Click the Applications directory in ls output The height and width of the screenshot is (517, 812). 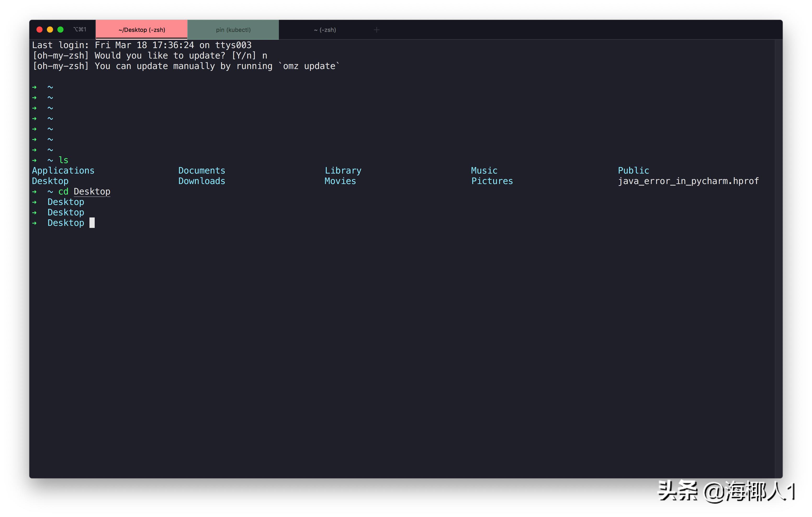(63, 170)
